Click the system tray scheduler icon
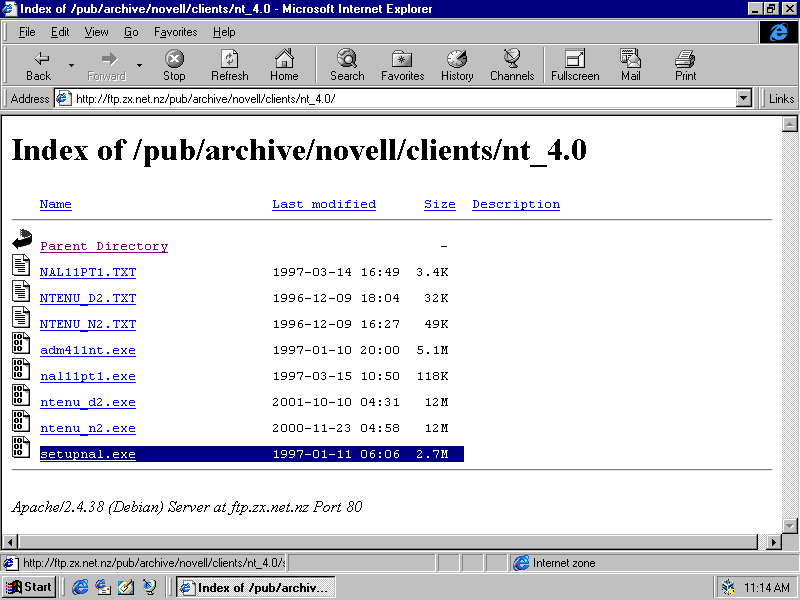Image resolution: width=800 pixels, height=600 pixels. tap(728, 588)
